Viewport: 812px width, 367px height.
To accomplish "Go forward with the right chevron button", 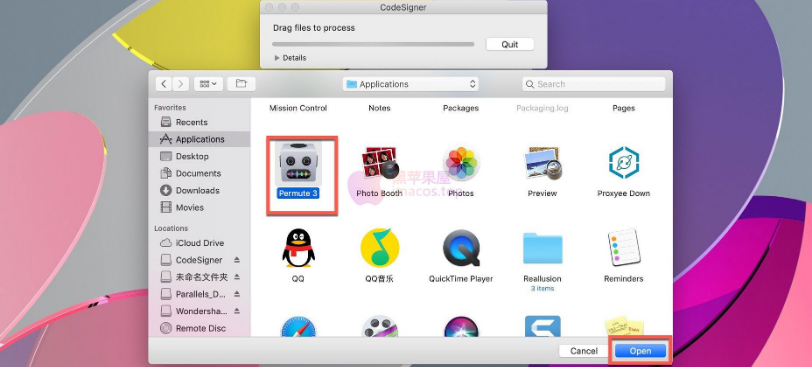I will point(180,84).
